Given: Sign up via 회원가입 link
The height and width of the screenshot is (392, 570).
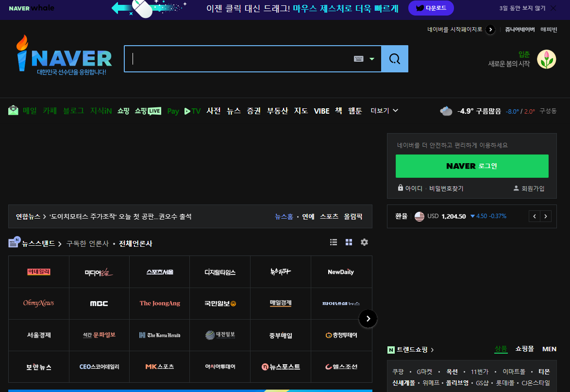Looking at the screenshot, I should (x=529, y=188).
